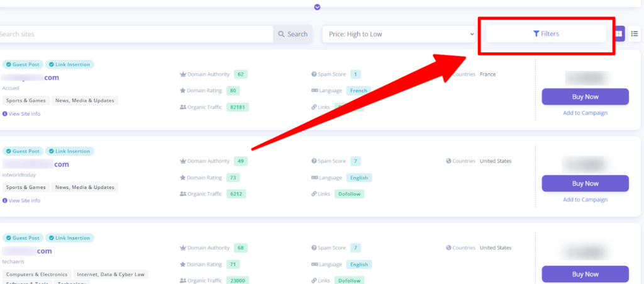Click Organic Traffic value 6212

pos(236,194)
